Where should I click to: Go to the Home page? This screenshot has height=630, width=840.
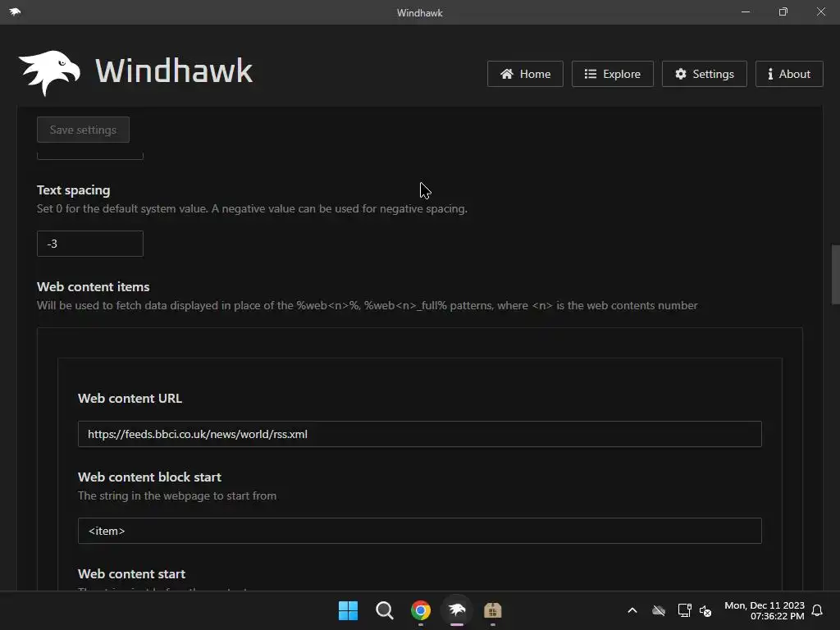[525, 74]
